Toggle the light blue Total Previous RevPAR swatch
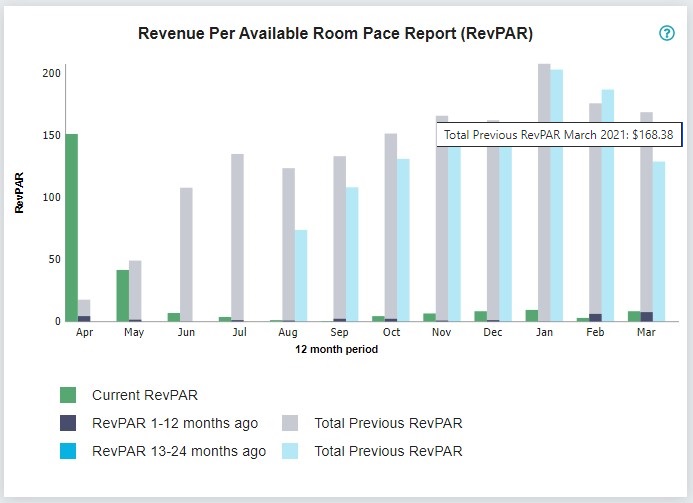The width and height of the screenshot is (693, 503). coord(290,451)
